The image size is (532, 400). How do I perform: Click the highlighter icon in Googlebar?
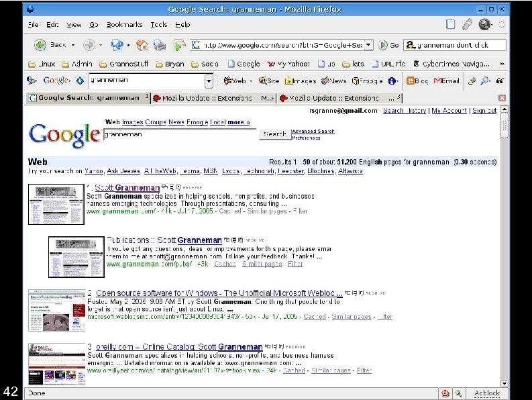point(472,81)
